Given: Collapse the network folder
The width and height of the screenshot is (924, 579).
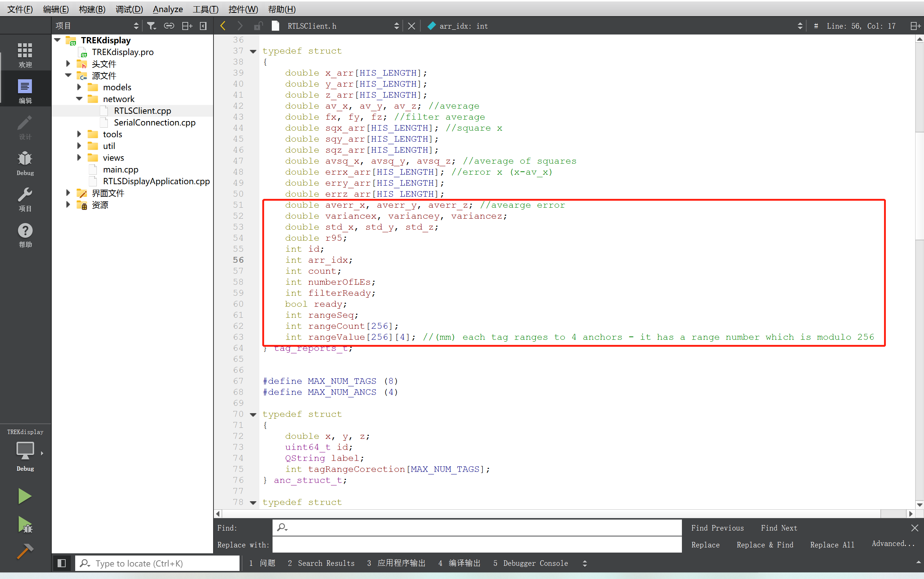Looking at the screenshot, I should pyautogui.click(x=79, y=99).
